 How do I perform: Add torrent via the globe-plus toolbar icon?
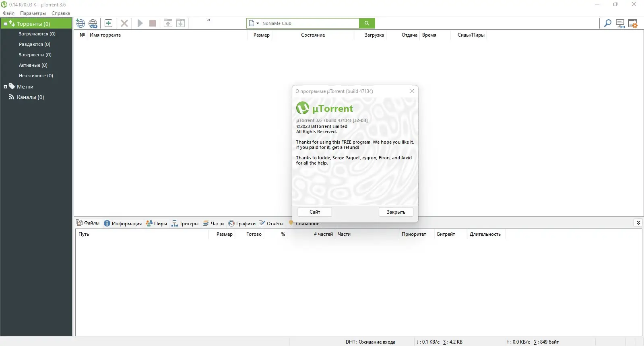80,23
